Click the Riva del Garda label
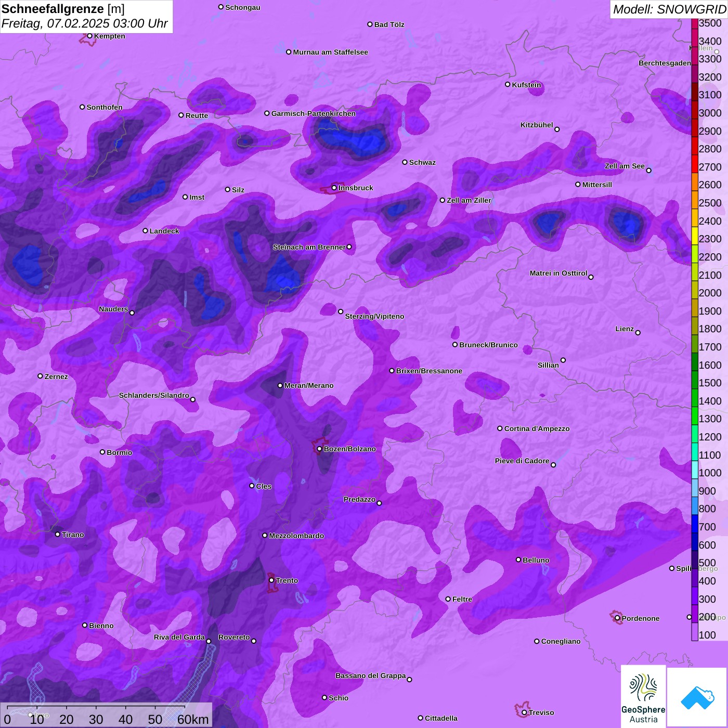Screen dimensions: 728x728 point(179,637)
